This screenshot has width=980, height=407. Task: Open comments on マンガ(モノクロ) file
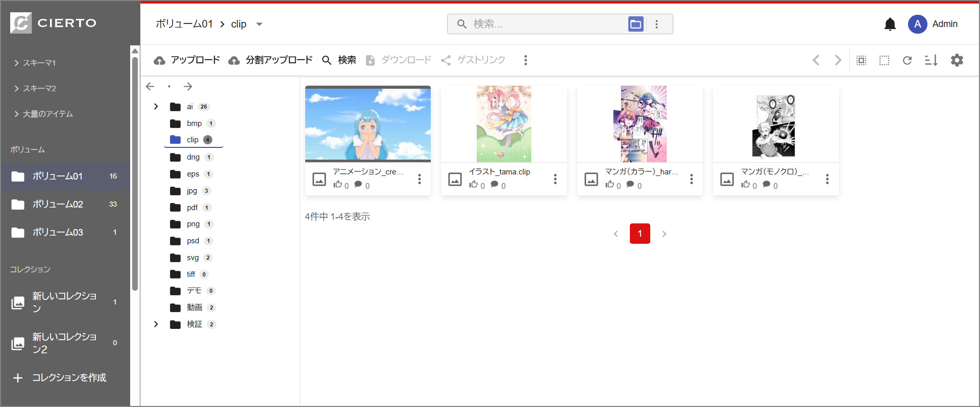coord(766,185)
